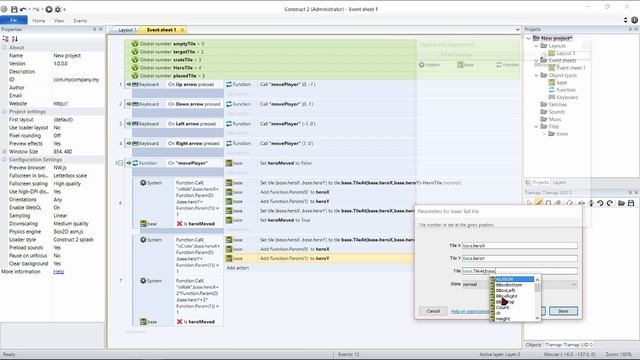
Task: Click the Tilemap flip horizontal icon
Action: (581, 203)
